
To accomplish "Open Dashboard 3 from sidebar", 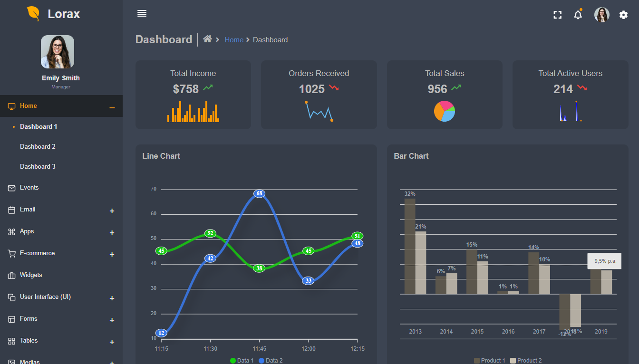I will 38,166.
